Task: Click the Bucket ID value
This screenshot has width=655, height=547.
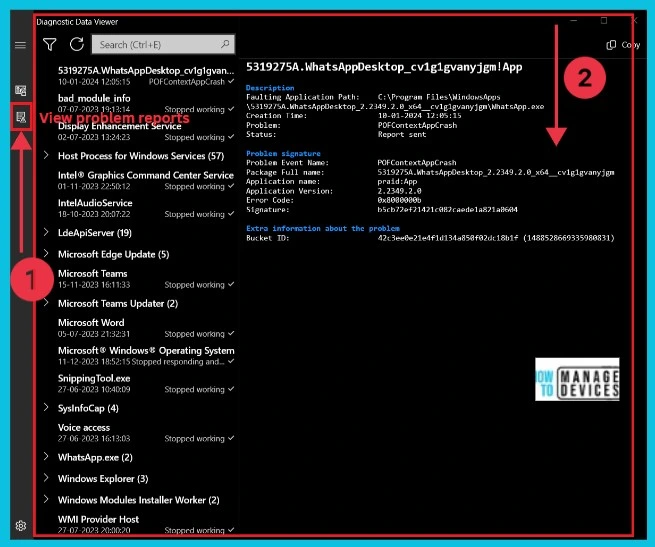Action: click(x=496, y=238)
